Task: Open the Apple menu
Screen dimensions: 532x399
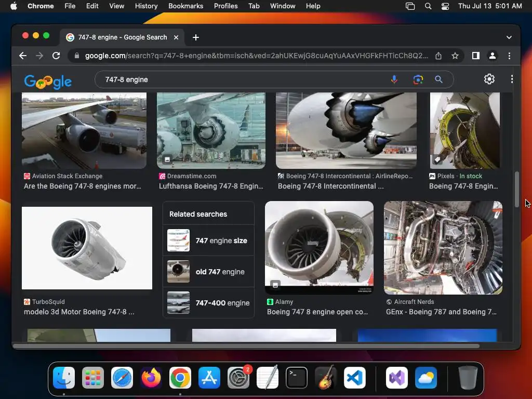Action: pos(14,6)
